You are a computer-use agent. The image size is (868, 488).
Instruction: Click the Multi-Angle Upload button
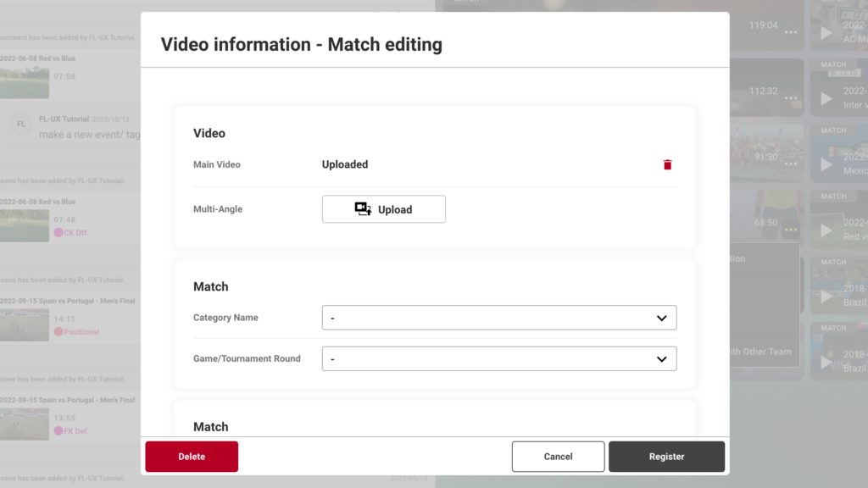pyautogui.click(x=384, y=209)
